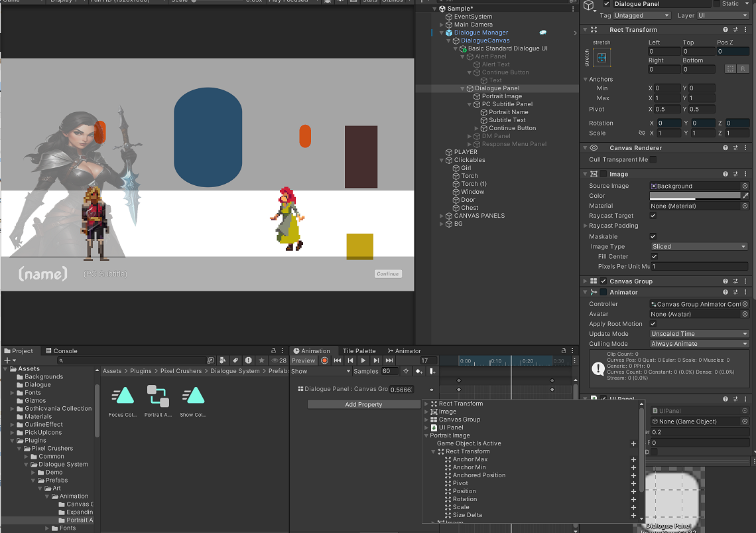Toggle Canvas Group component enabled checkbox
Viewport: 756px width, 533px height.
pyautogui.click(x=603, y=281)
